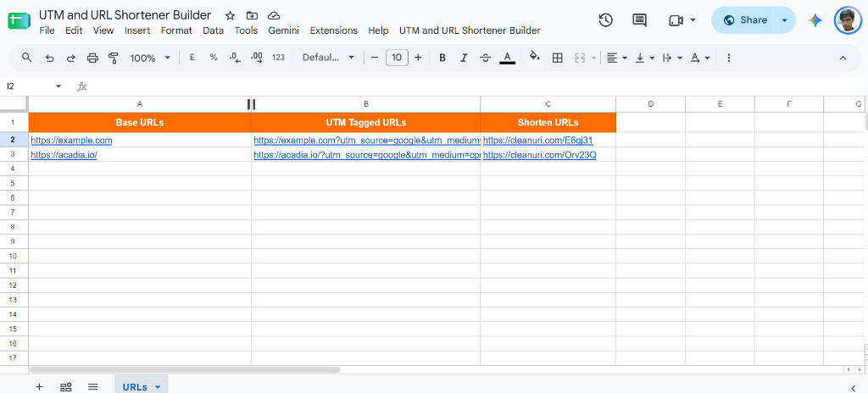Open the URLs sheet tab menu arrow

(158, 387)
